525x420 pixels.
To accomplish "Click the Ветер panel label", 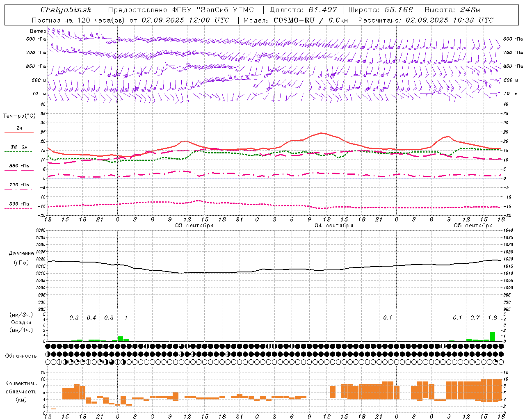I will point(38,31).
